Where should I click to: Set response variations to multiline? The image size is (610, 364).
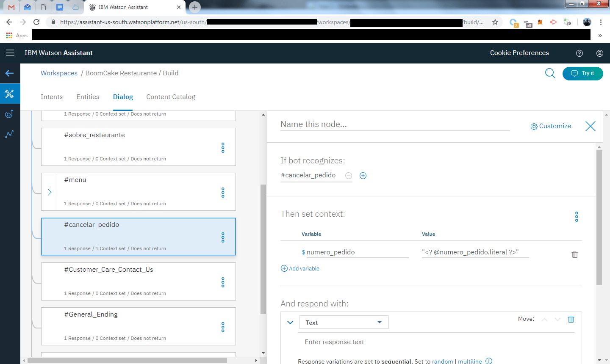pos(470,361)
